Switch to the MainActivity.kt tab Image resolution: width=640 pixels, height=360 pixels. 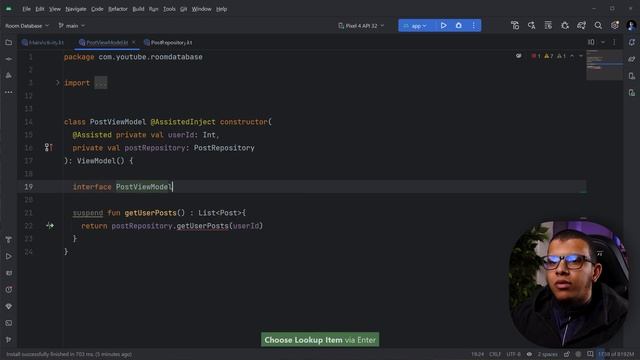(x=43, y=42)
